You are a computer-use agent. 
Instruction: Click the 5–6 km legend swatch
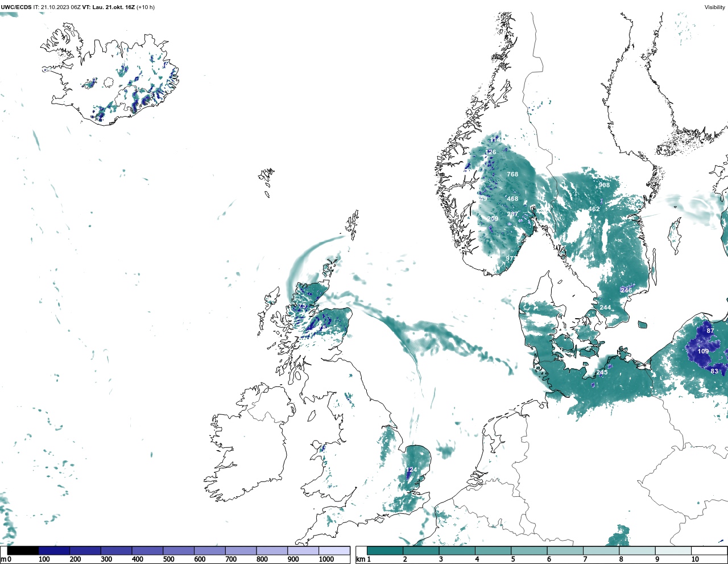coord(529,550)
